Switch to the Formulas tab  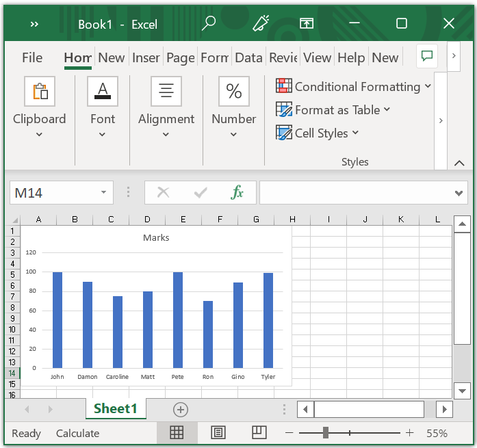[x=215, y=57]
